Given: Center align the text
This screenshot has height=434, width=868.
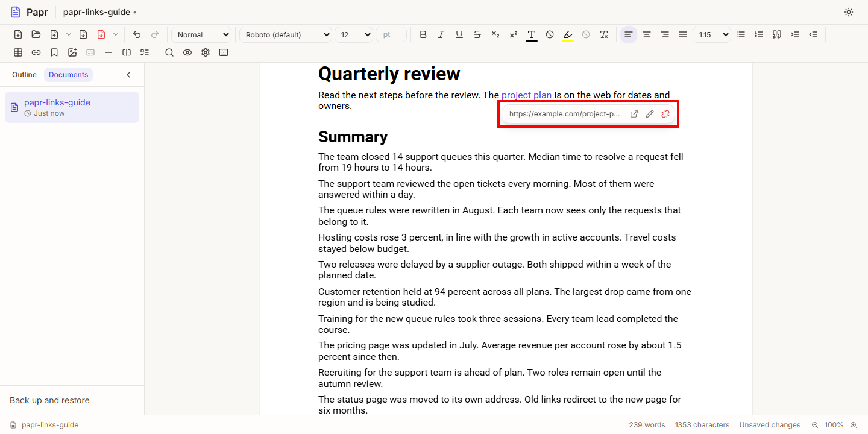Looking at the screenshot, I should [647, 34].
